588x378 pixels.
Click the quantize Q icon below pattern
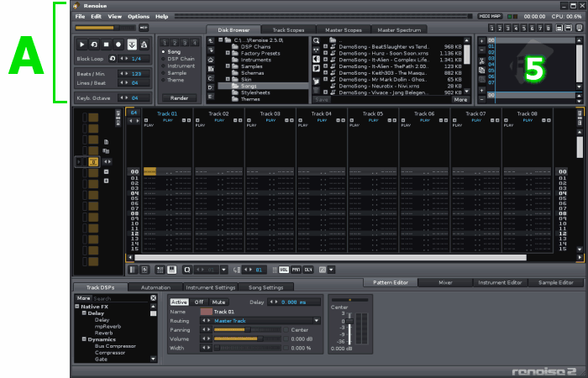187,270
